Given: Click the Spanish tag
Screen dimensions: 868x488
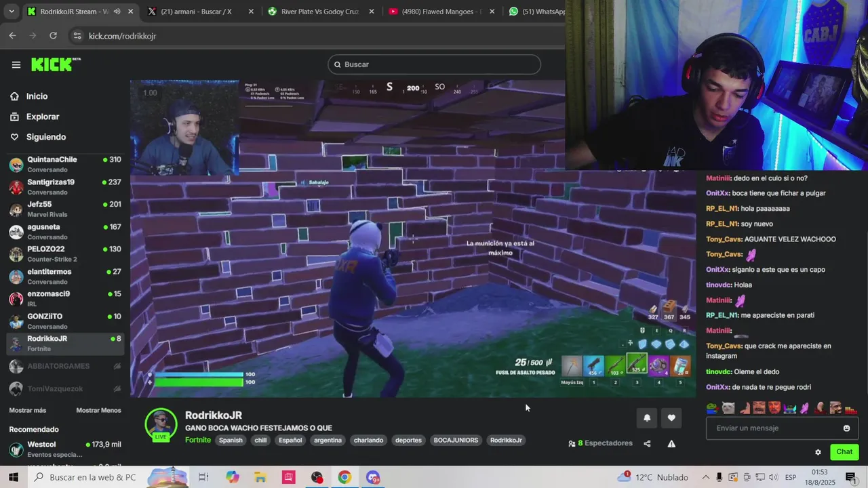Looking at the screenshot, I should pyautogui.click(x=231, y=441).
